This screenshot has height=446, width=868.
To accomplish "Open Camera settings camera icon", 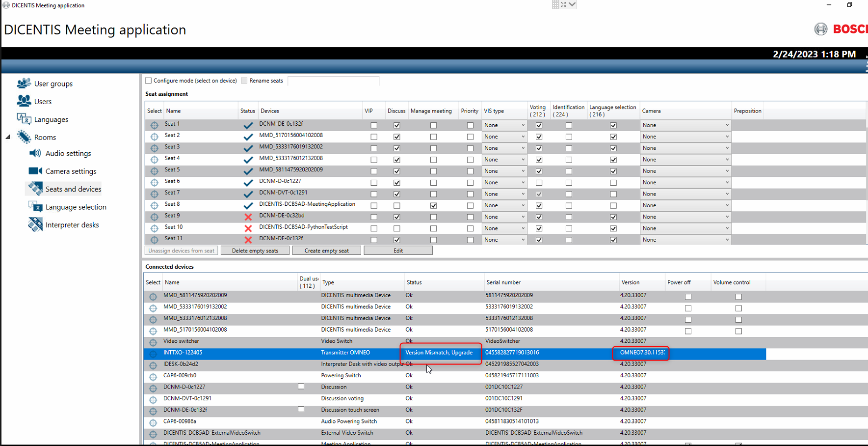I will coord(35,171).
